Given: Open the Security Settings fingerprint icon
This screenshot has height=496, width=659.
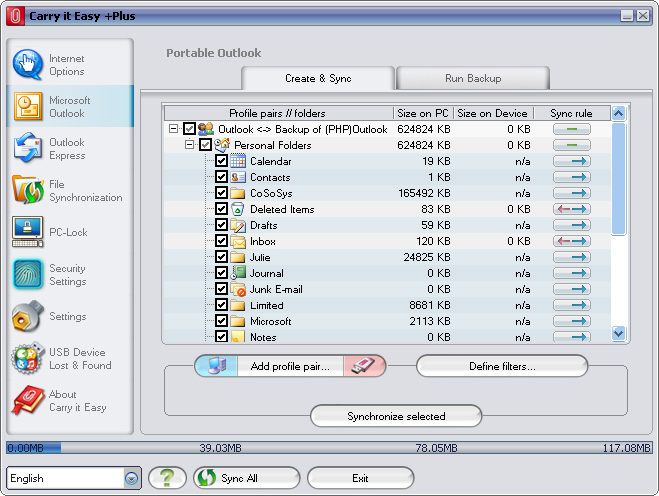Looking at the screenshot, I should (x=27, y=275).
